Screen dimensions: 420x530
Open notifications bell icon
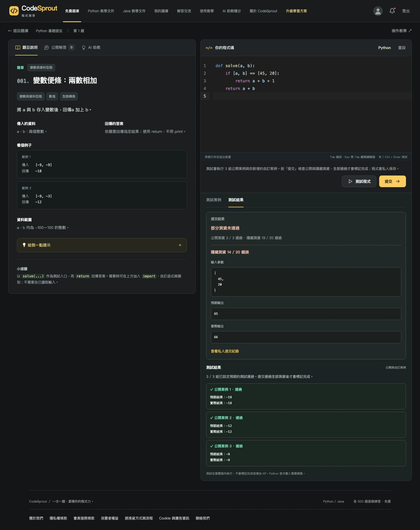392,11
